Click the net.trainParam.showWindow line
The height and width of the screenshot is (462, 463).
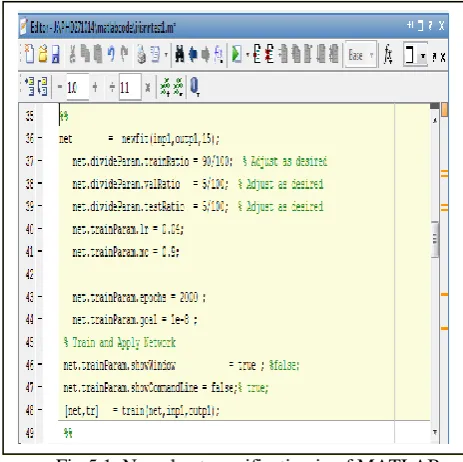click(x=181, y=365)
